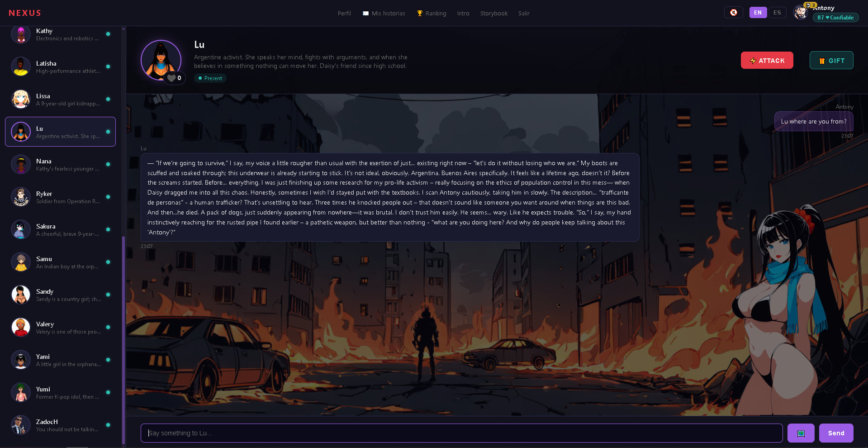Viewport: 868px width, 448px height.
Task: Open the Storybook page
Action: (493, 14)
